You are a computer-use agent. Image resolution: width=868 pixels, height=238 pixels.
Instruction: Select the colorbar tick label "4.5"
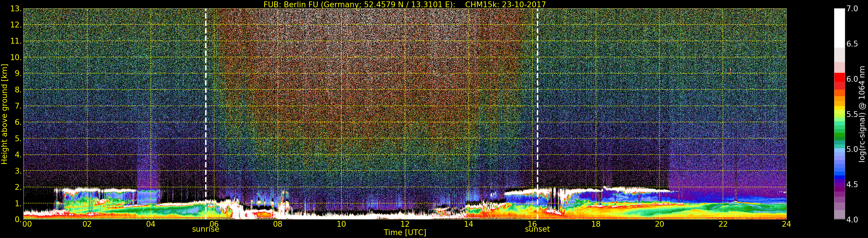pyautogui.click(x=852, y=184)
